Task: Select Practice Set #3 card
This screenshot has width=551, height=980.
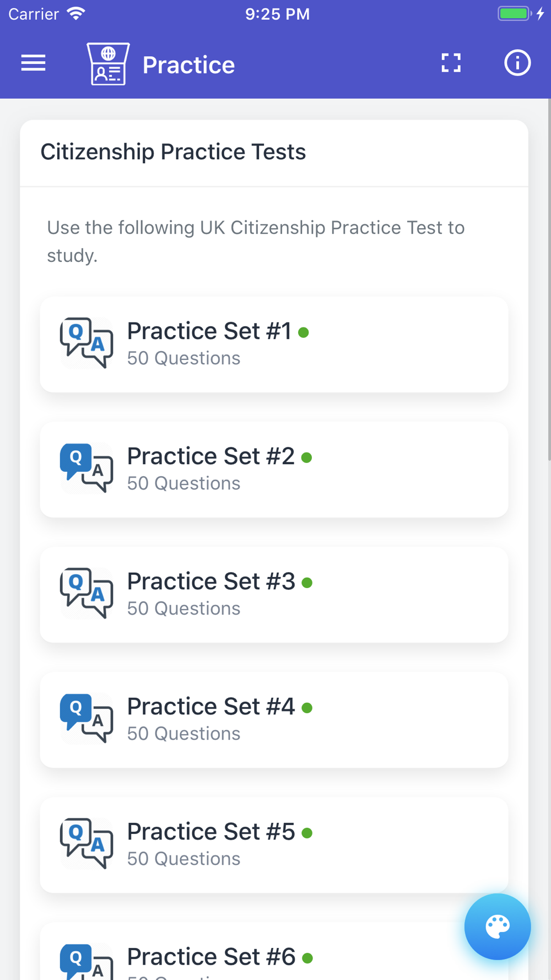Action: coord(274,595)
